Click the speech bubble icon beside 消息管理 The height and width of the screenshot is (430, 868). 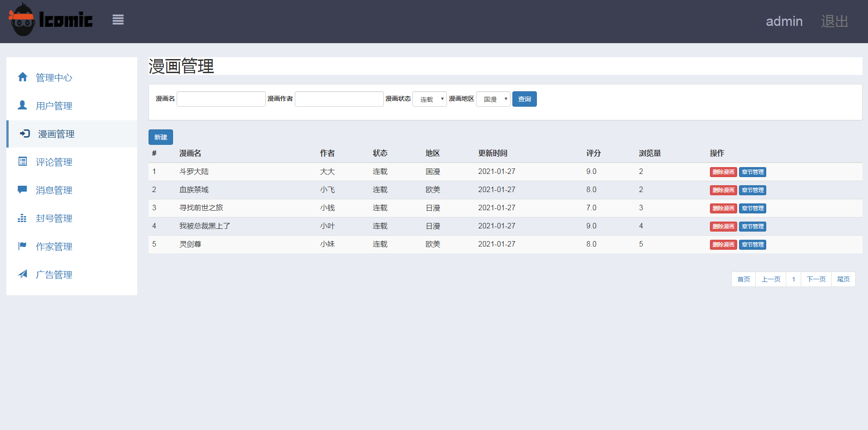click(x=22, y=190)
